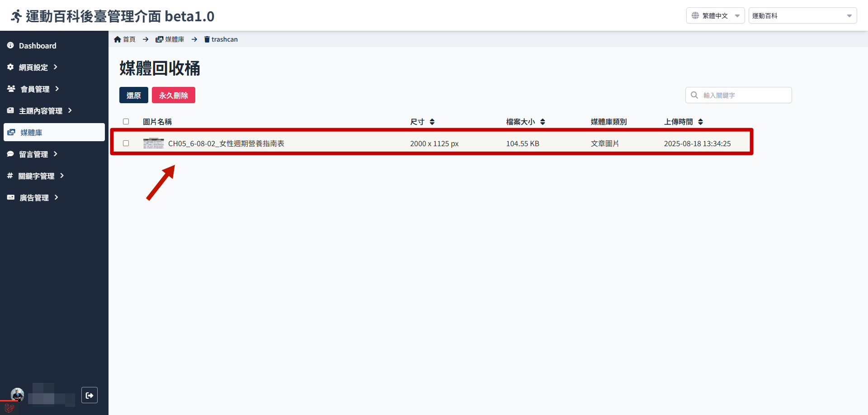Screen dimensions: 868x415
Task: Click file name CH05_6-08-02_女性週期營養指南表
Action: (x=226, y=143)
